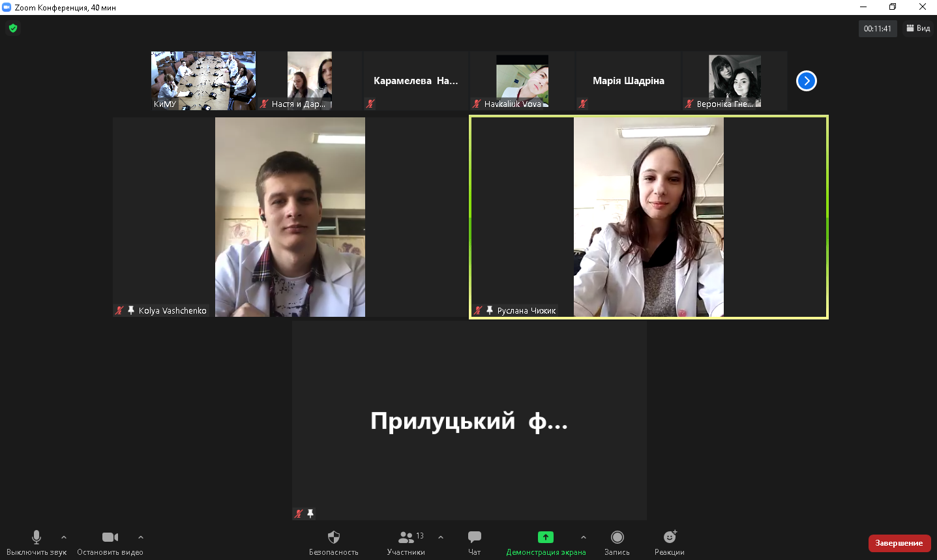Show next participants with blue arrow
The width and height of the screenshot is (937, 560).
coord(807,81)
